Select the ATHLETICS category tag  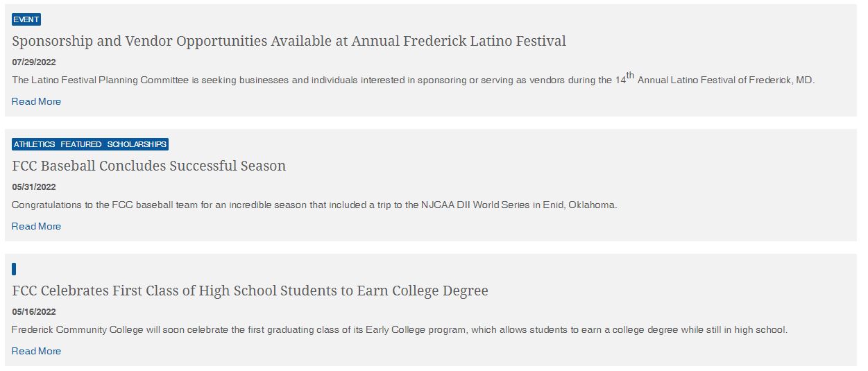click(x=34, y=144)
